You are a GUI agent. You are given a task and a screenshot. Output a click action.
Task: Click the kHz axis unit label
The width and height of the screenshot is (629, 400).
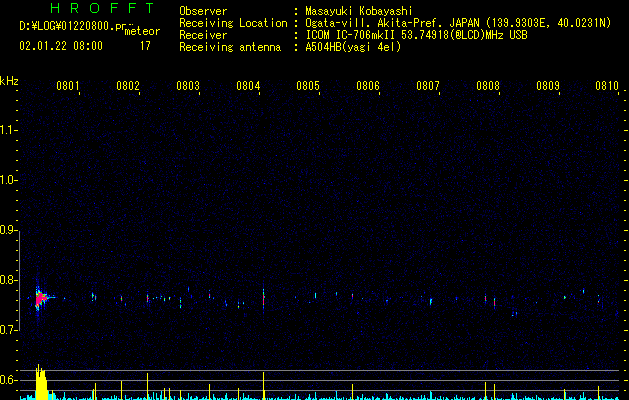(x=9, y=81)
